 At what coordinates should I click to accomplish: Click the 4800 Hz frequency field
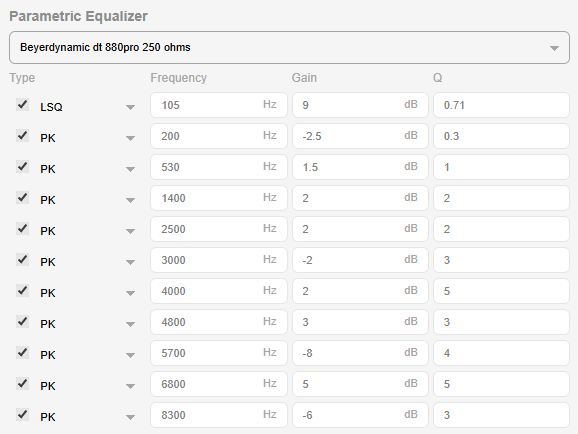pos(219,322)
